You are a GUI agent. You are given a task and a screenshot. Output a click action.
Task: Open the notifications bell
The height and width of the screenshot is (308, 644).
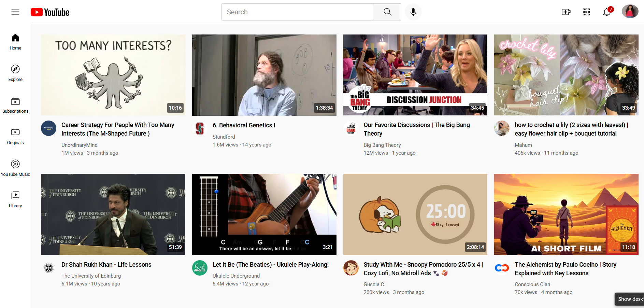tap(606, 12)
